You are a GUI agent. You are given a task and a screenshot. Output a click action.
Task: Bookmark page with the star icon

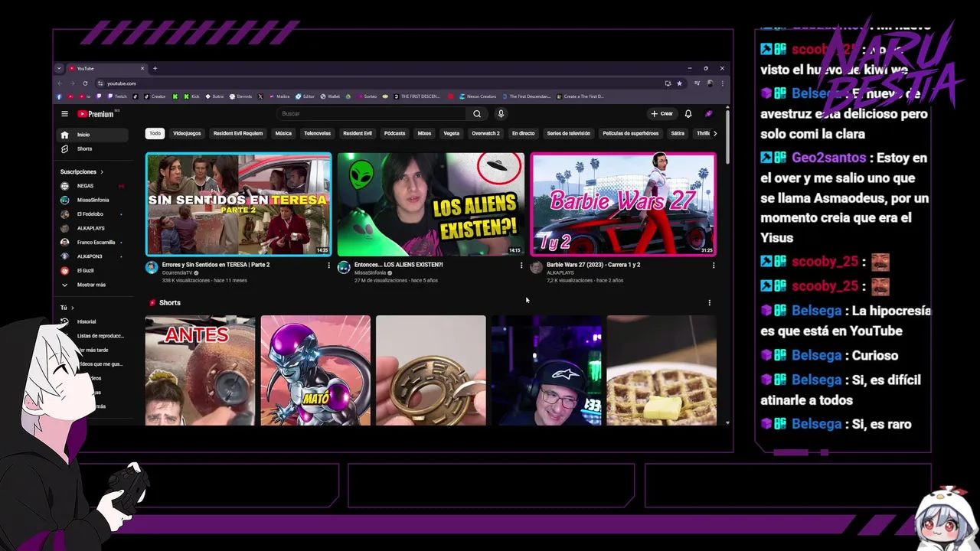[x=679, y=83]
